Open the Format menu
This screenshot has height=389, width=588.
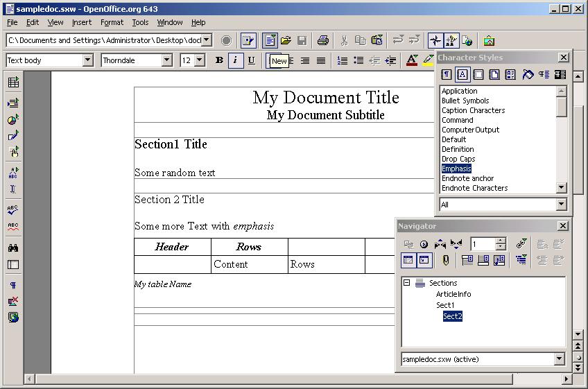click(112, 22)
